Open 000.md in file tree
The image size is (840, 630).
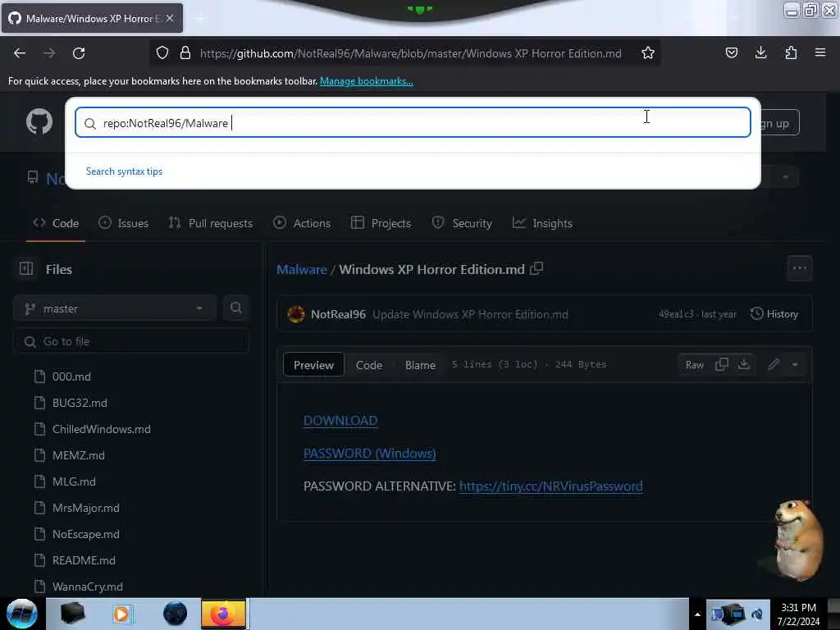pos(71,377)
